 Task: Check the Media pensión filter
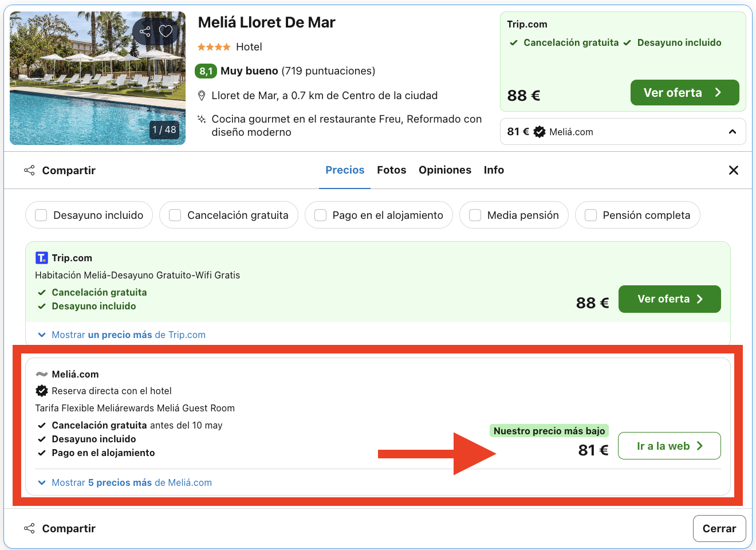(475, 215)
